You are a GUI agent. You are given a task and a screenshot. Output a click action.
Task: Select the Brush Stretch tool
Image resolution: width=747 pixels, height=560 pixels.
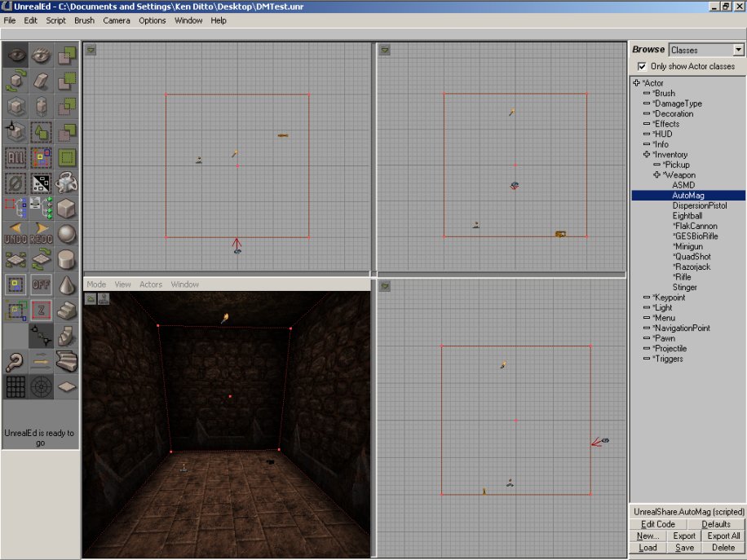pyautogui.click(x=41, y=106)
